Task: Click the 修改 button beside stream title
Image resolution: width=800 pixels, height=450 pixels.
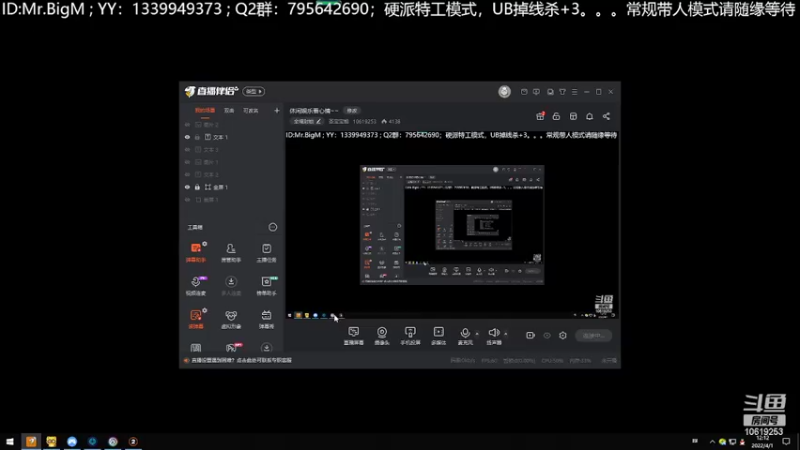Action: 352,111
